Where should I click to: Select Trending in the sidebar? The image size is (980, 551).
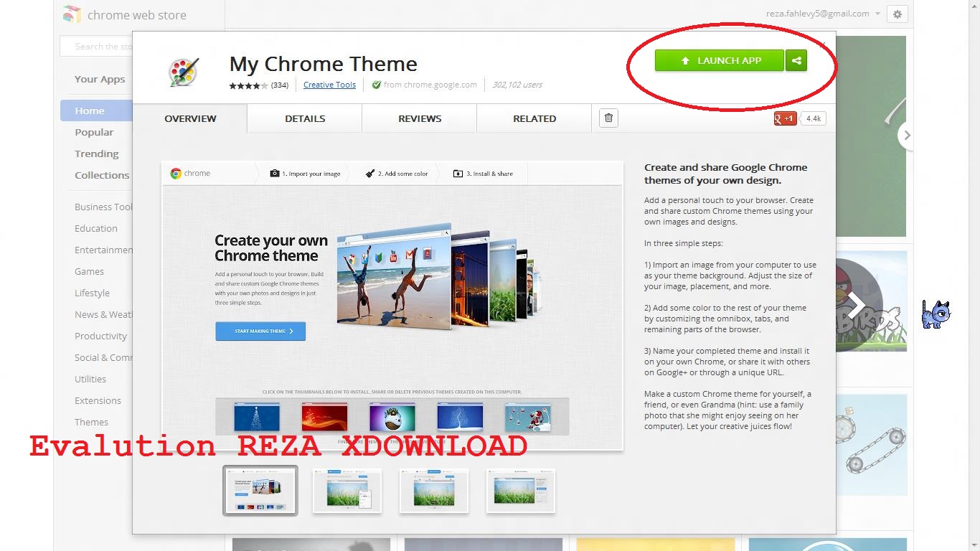click(97, 154)
